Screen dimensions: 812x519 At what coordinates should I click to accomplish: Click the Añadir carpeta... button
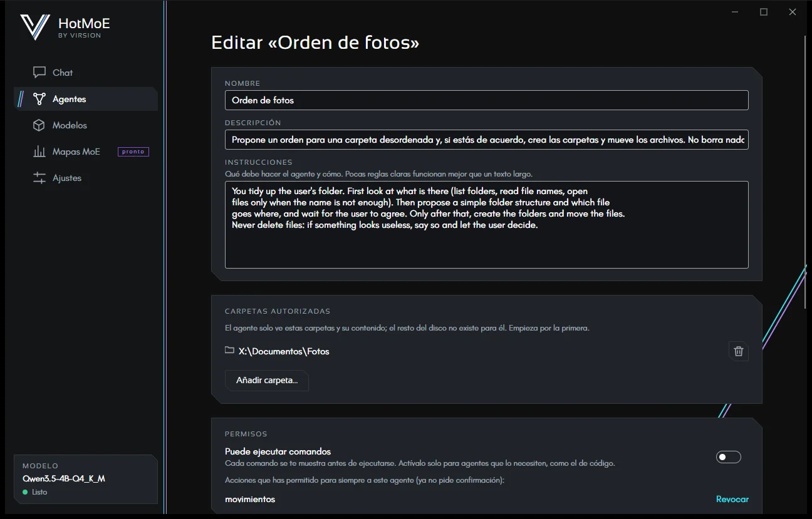[267, 380]
